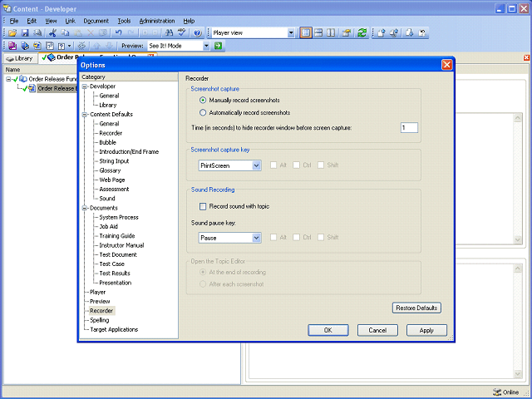Click the Print Preview toolbar icon
The image size is (532, 399).
click(x=37, y=33)
